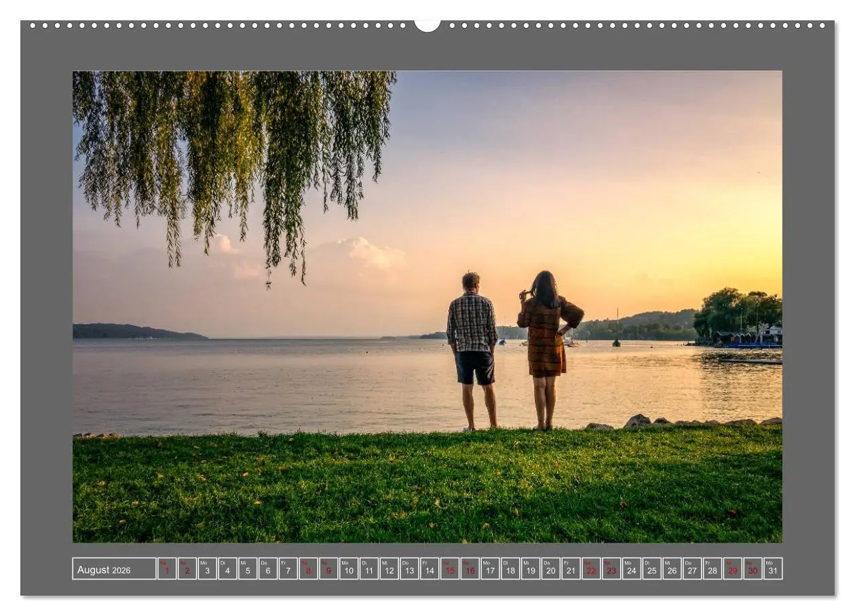Viewport: 855px width, 616px height.
Task: Select day cell Fr 28
Action: pos(712,569)
